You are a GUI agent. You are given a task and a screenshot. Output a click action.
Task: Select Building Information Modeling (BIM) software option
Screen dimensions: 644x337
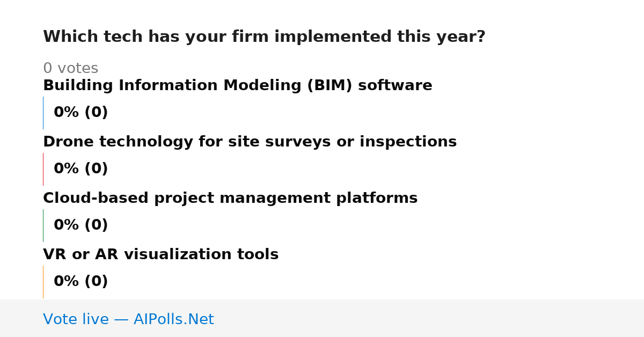(x=238, y=86)
